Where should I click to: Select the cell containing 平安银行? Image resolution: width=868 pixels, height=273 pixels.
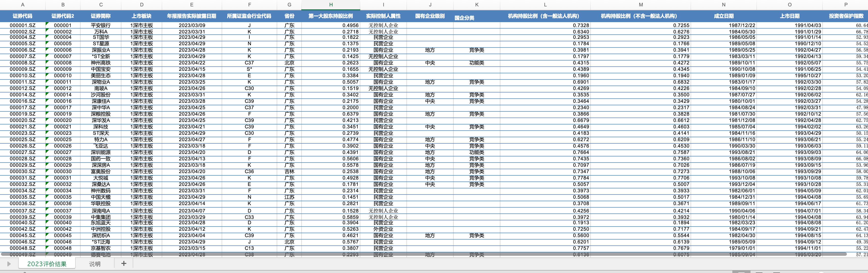point(101,25)
